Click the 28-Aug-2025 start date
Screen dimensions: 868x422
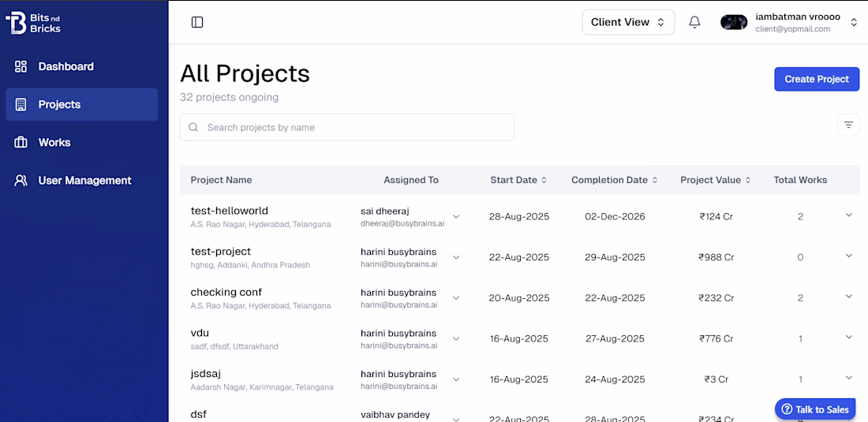[519, 217]
